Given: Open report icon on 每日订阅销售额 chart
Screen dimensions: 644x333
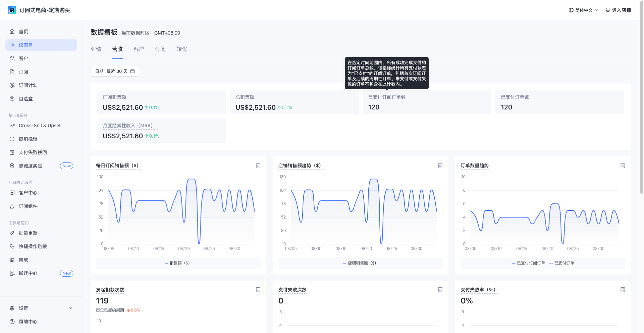Looking at the screenshot, I should pos(258,166).
